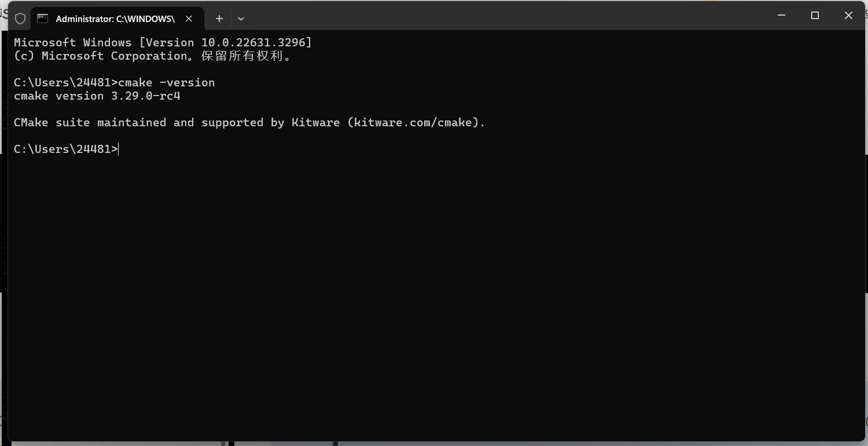Expand the new tab profile dropdown chevron
The image size is (868, 446).
[x=241, y=19]
